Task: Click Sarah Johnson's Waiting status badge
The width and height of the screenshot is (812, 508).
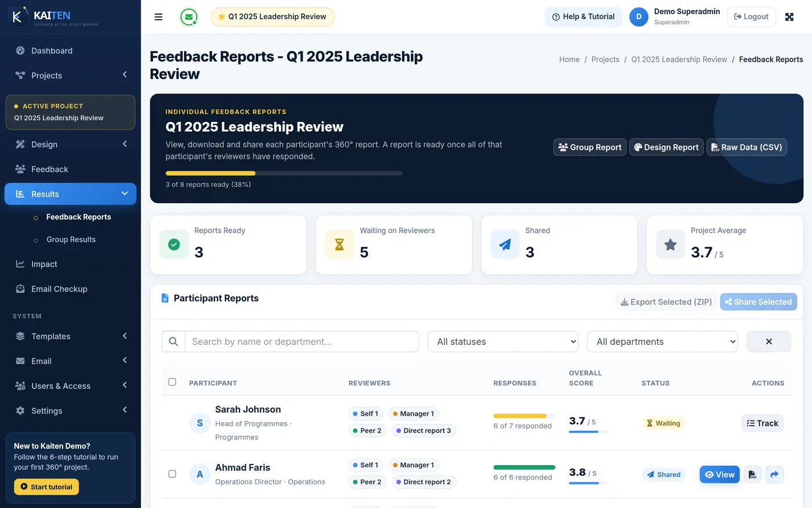Action: click(x=664, y=423)
